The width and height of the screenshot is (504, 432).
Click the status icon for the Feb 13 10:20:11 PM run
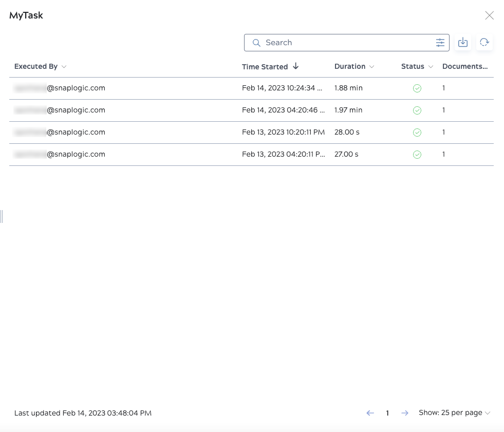(x=417, y=132)
